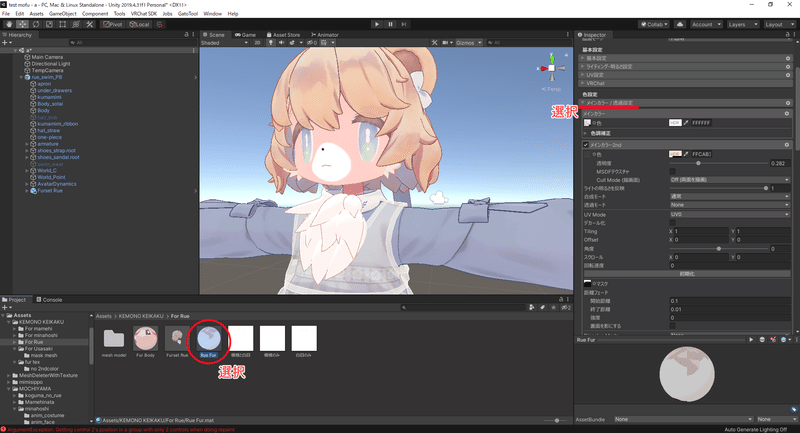Open the VRChat SDK menu
Viewport: 800px width, 433px height.
143,14
